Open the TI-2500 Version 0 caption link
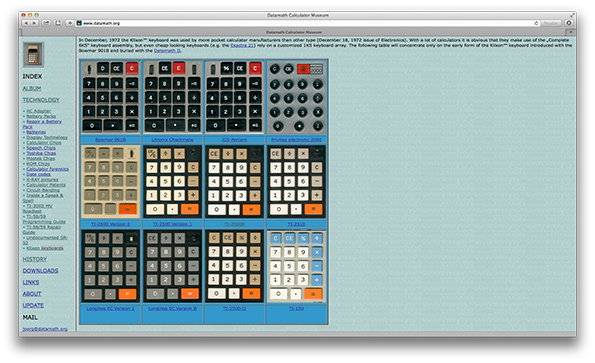The height and width of the screenshot is (363, 595). pyautogui.click(x=110, y=224)
